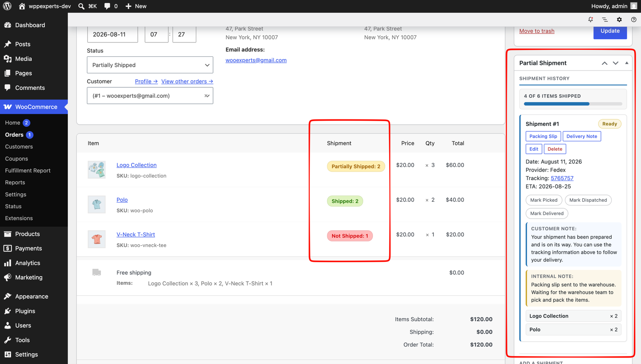
Task: Click the Pages sidebar icon
Action: [8, 73]
